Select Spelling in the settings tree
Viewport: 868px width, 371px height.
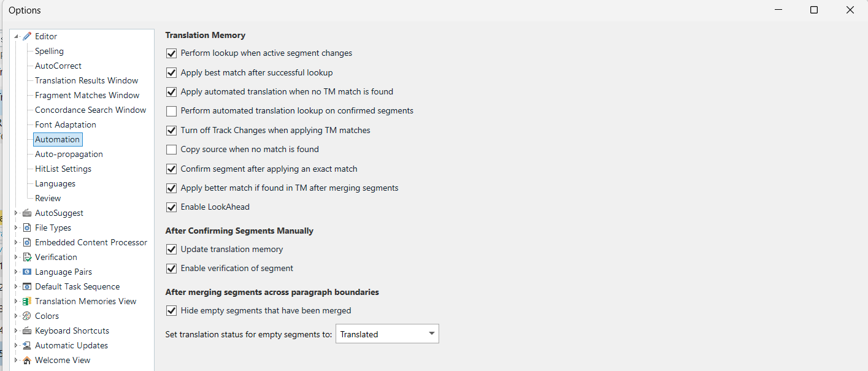click(49, 51)
